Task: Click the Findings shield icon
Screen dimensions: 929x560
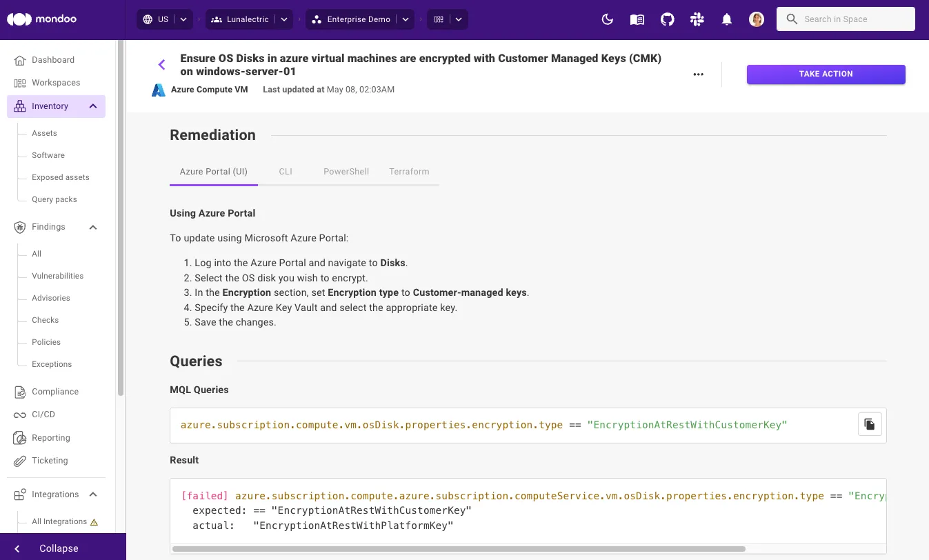Action: coord(20,227)
